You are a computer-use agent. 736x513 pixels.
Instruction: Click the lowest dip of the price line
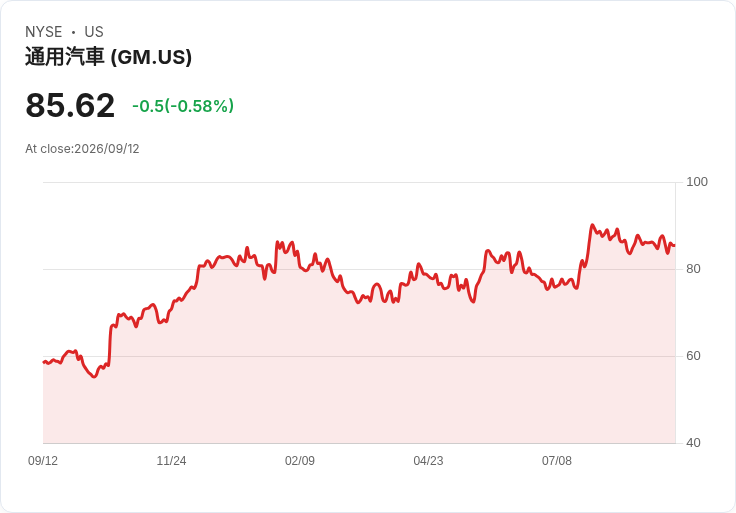[94, 376]
